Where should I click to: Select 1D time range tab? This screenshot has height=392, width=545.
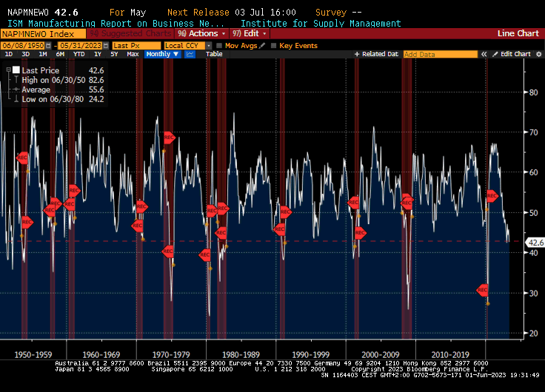click(9, 54)
